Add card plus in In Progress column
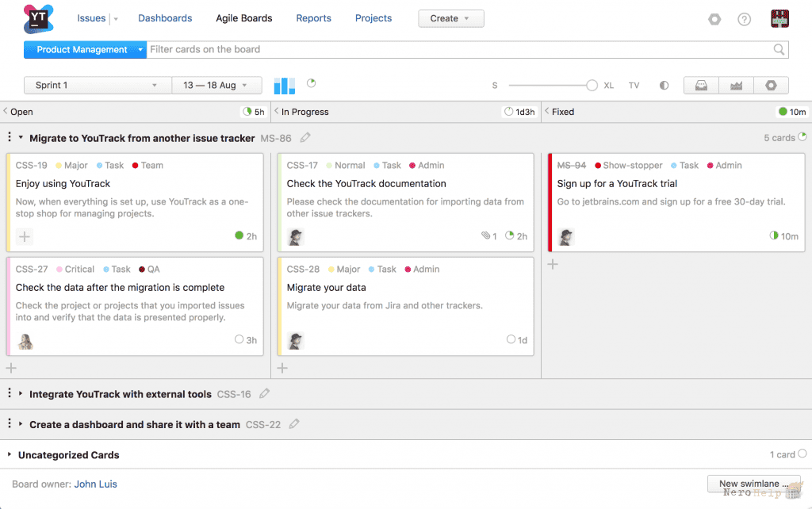Screen dimensions: 812x509 pyautogui.click(x=282, y=368)
